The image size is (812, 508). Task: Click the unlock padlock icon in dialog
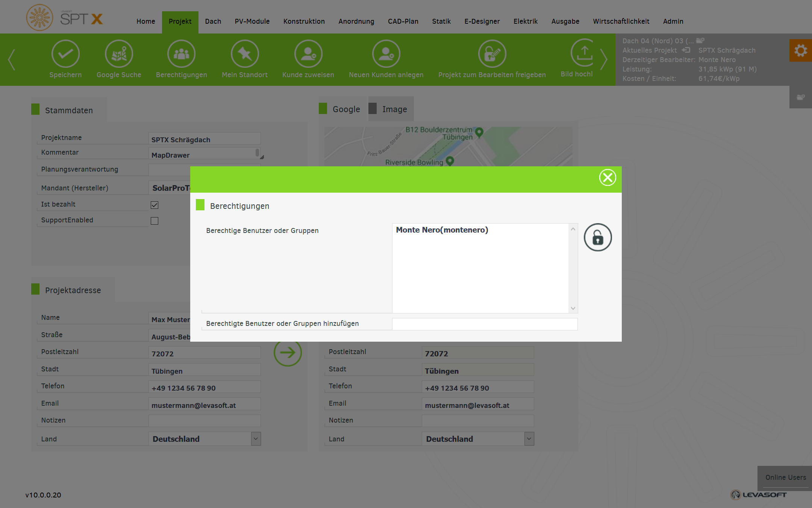point(598,237)
